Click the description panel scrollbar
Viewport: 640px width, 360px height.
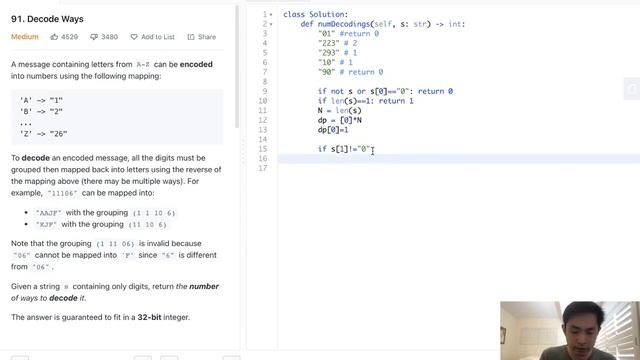237,67
